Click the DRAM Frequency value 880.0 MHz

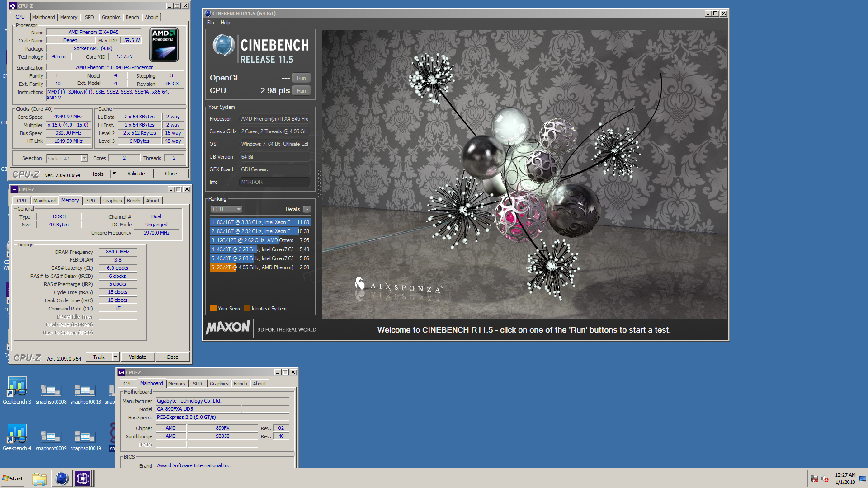point(118,252)
